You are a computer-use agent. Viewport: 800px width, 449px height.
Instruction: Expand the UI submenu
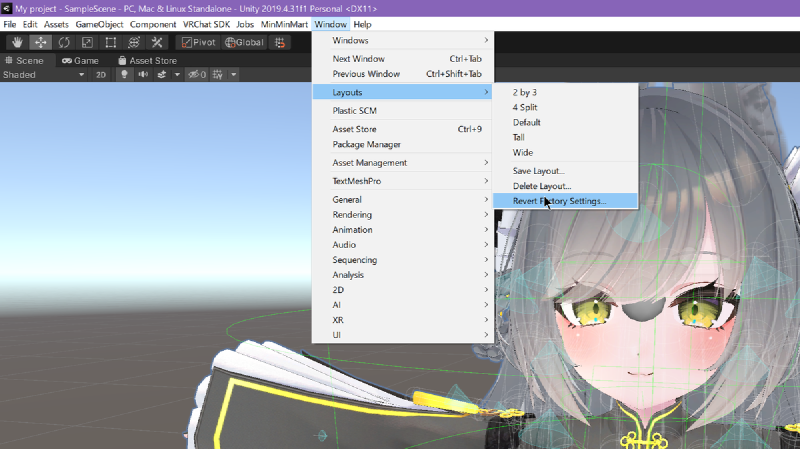point(403,335)
